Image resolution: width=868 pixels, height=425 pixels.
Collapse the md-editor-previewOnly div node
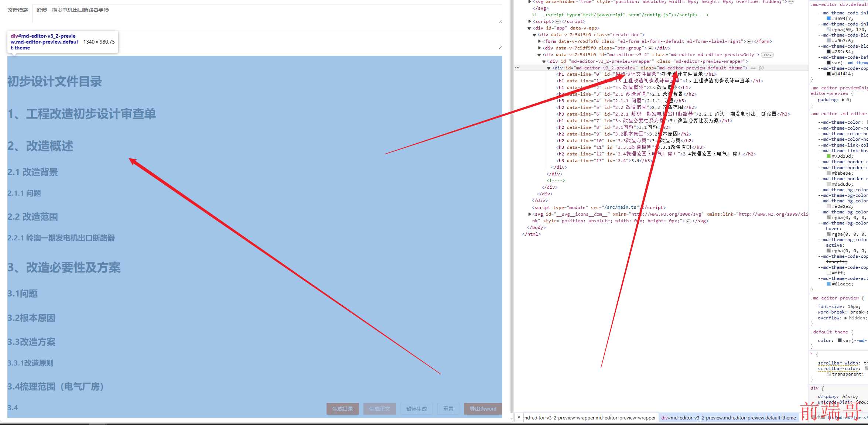(539, 55)
